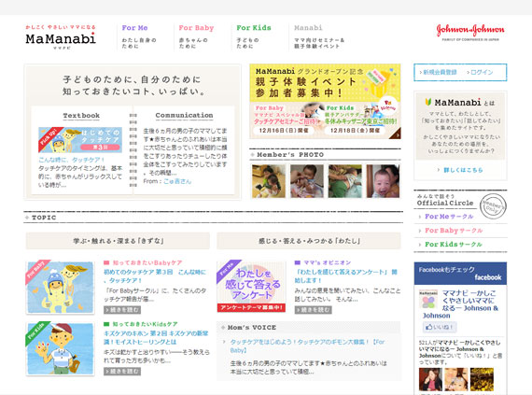Click the For Kids wound care illustration
Viewport: 532px width, 395px height.
60,348
